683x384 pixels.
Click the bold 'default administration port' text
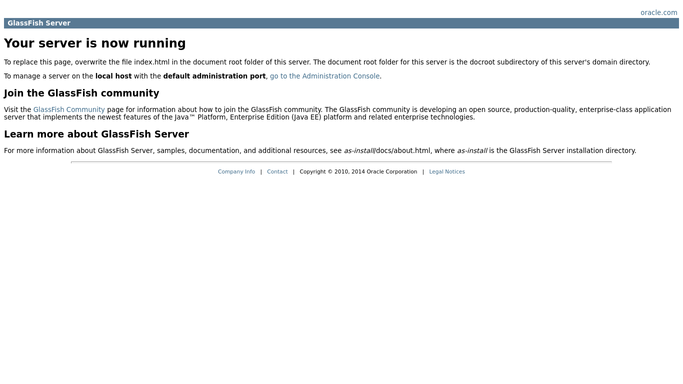(214, 76)
